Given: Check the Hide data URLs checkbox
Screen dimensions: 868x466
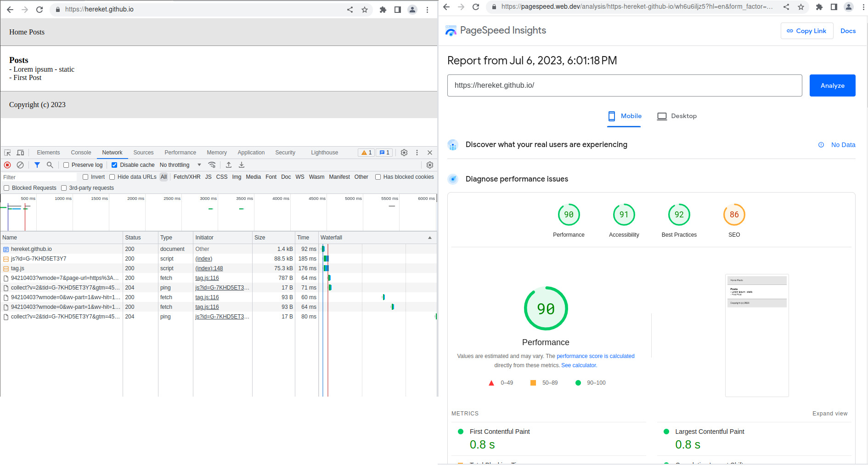Looking at the screenshot, I should [112, 177].
